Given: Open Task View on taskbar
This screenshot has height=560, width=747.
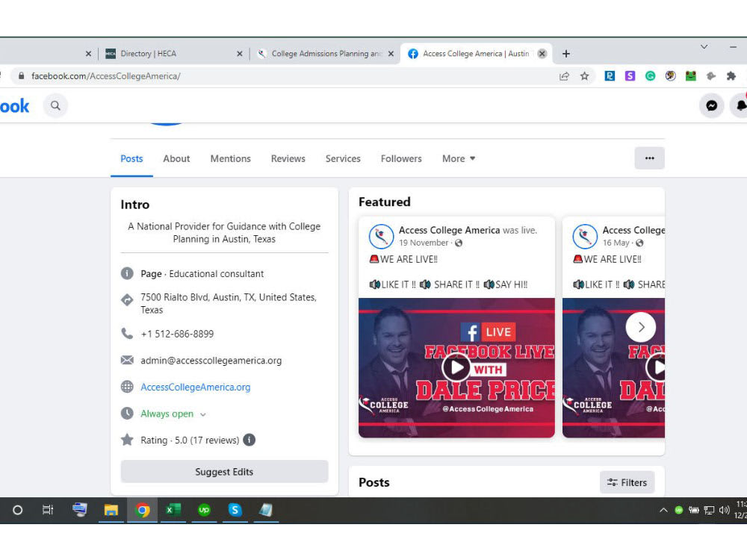Looking at the screenshot, I should pos(48,511).
